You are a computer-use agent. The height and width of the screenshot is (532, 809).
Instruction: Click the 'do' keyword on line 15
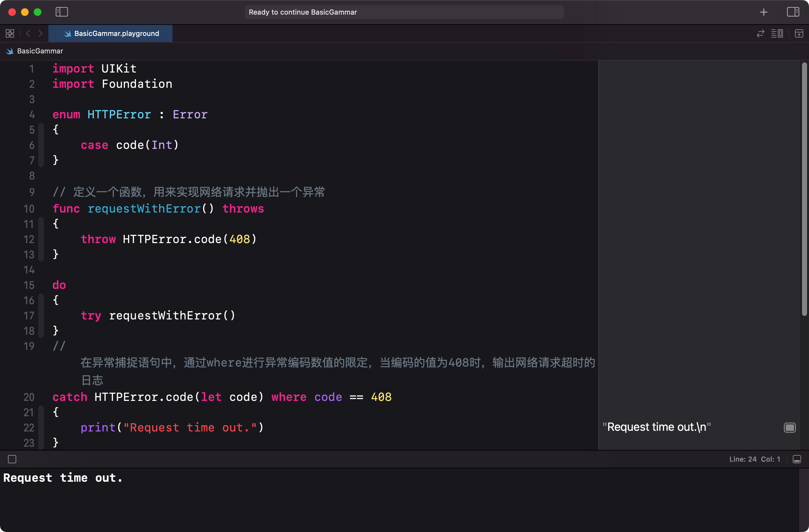(x=59, y=285)
